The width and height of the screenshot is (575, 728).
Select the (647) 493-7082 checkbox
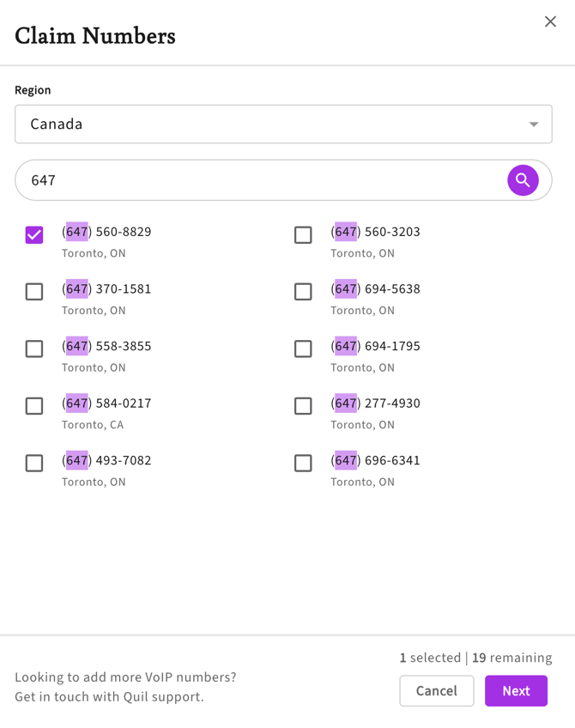point(34,463)
